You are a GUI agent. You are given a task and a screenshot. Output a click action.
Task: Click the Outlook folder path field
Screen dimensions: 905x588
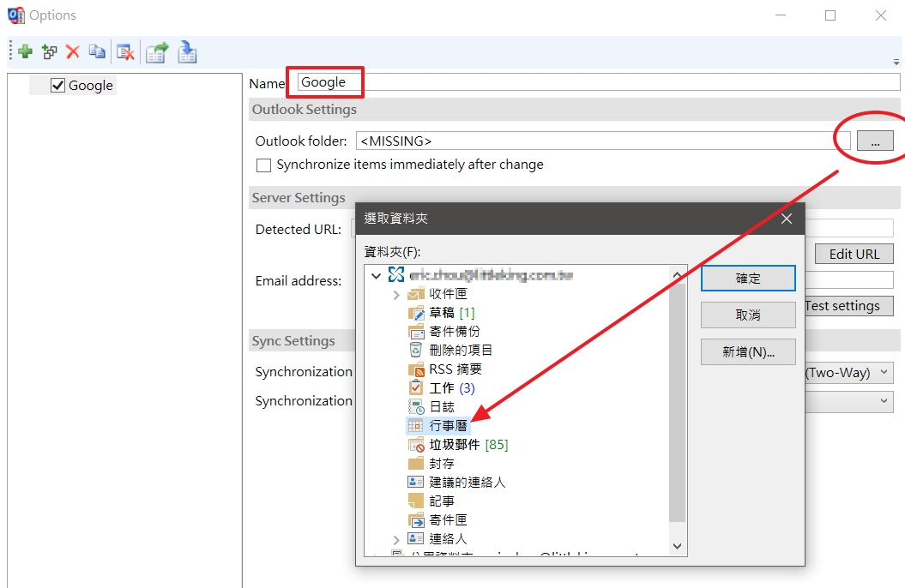click(603, 141)
